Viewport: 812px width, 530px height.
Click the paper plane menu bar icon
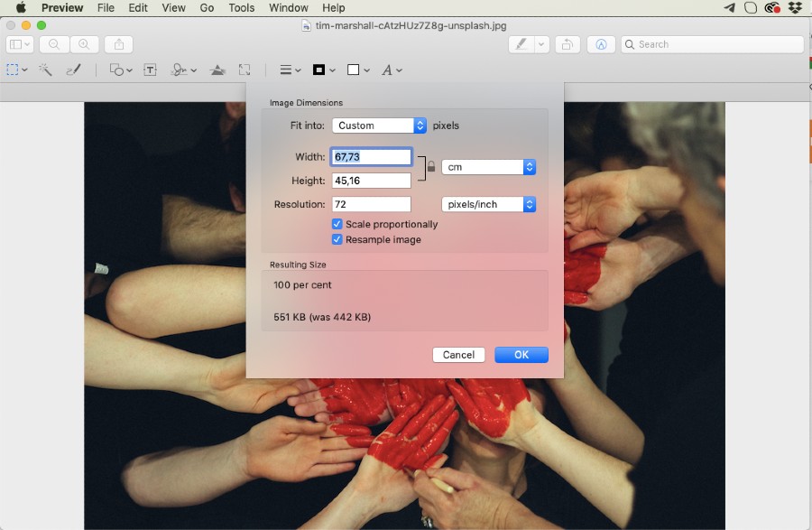[x=729, y=8]
